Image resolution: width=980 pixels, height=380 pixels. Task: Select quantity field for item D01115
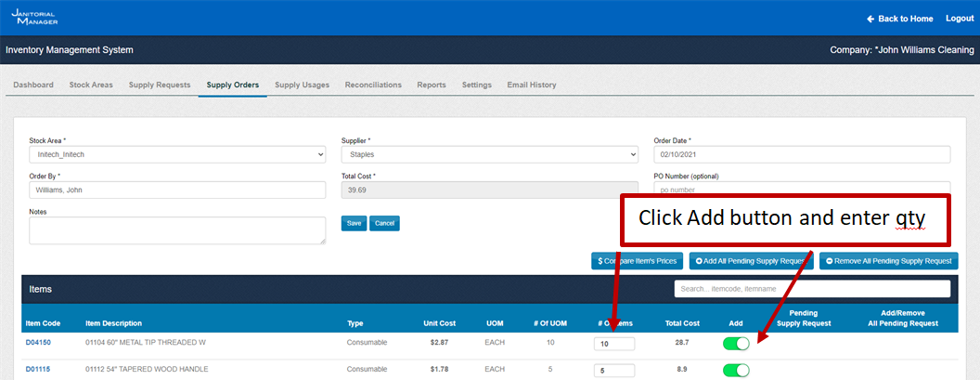pyautogui.click(x=613, y=370)
